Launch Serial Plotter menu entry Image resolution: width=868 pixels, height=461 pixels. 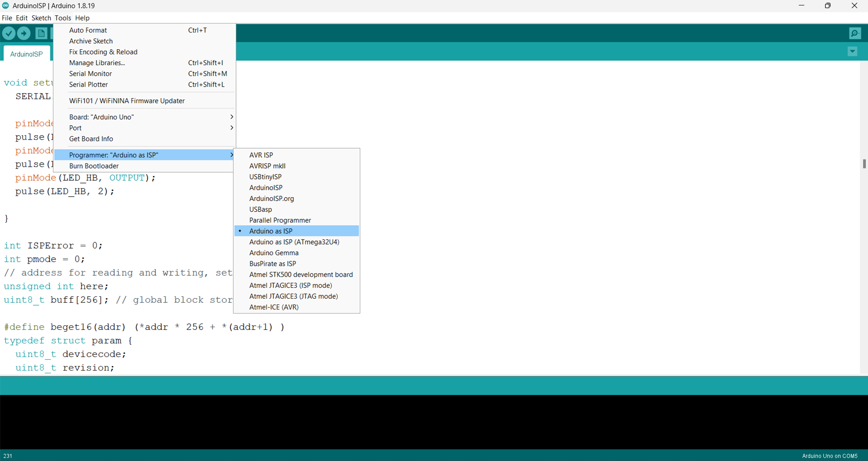145,85
